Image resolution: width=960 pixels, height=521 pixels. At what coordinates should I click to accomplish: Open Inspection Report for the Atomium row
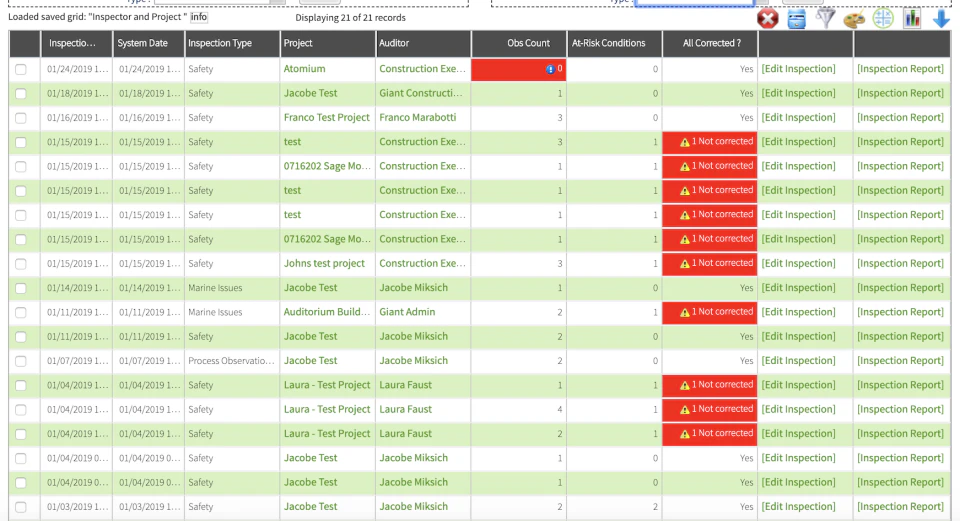(901, 69)
